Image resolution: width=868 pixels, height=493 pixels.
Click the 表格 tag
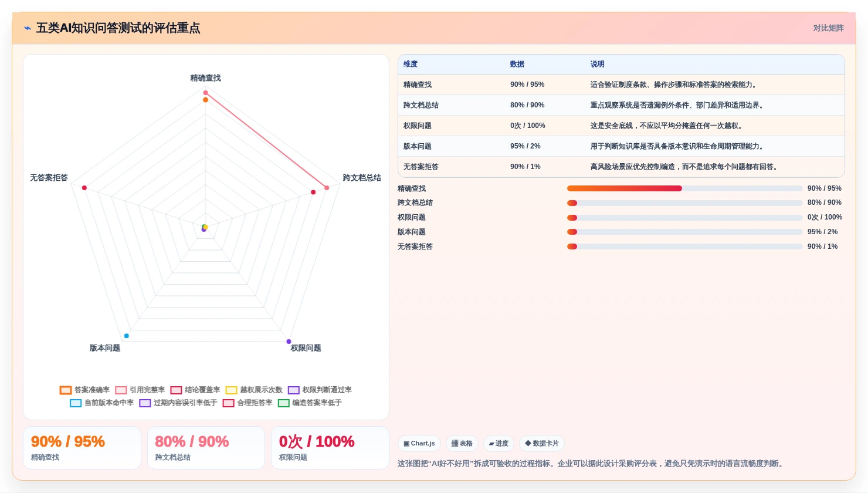pyautogui.click(x=462, y=444)
